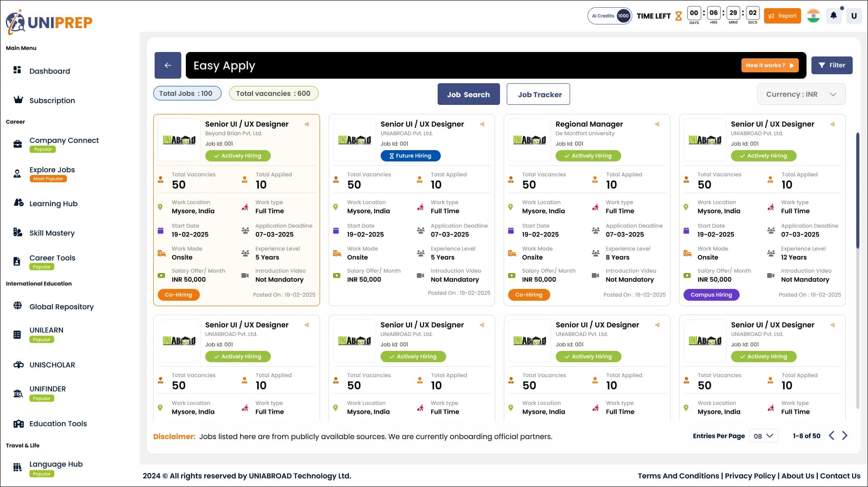This screenshot has width=868, height=487.
Task: Click the How it works ? button
Action: click(770, 66)
